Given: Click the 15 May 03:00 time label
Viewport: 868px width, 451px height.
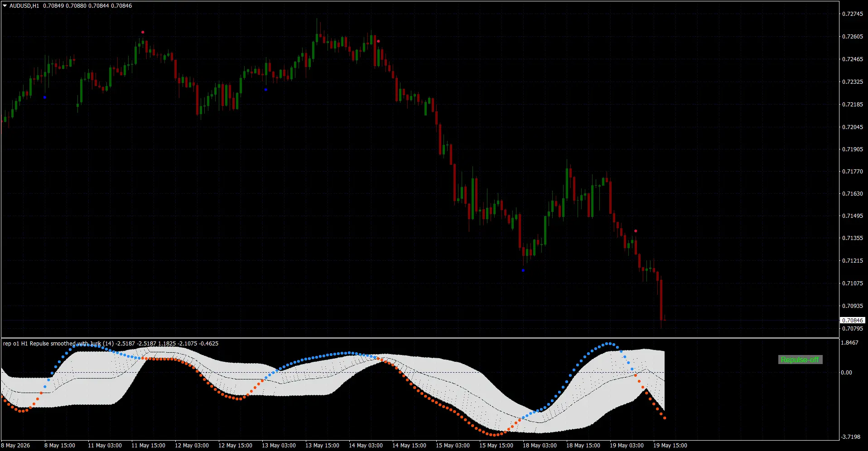Looking at the screenshot, I should 453,446.
